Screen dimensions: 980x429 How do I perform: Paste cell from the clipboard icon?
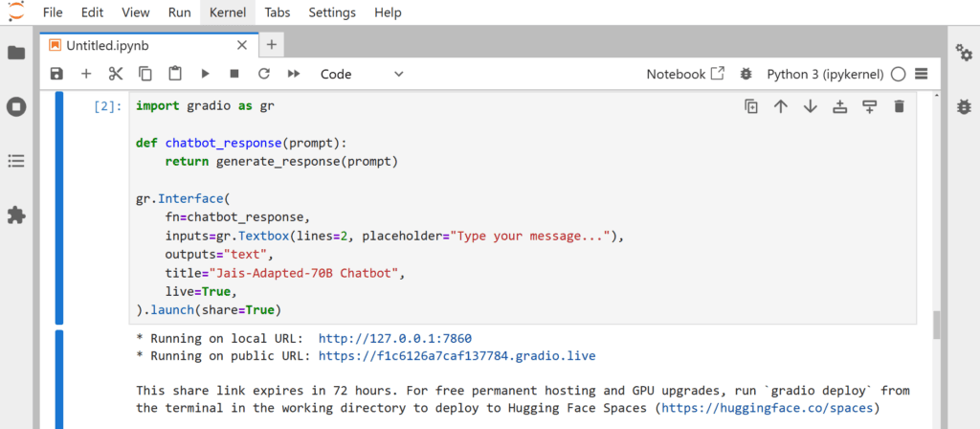point(175,73)
